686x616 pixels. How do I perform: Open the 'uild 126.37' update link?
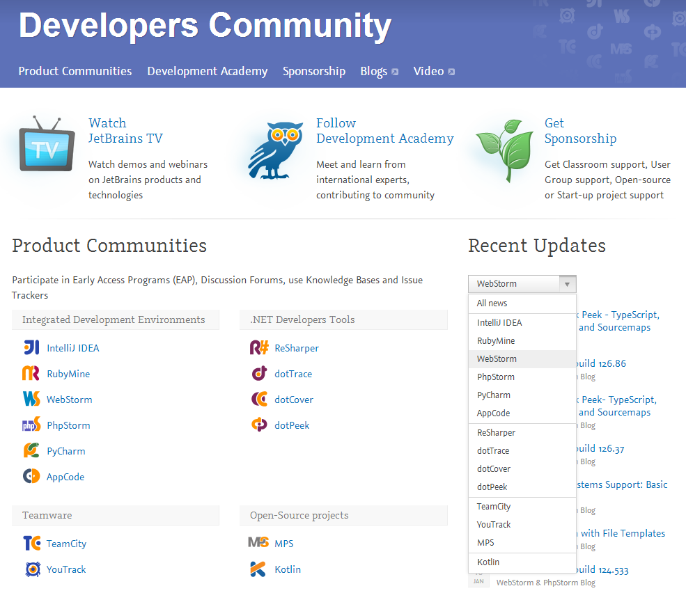600,449
